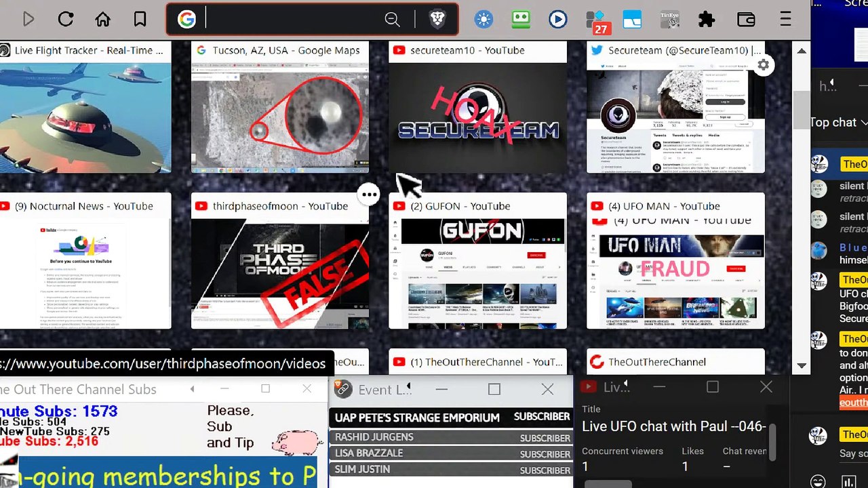
Task: Bookmark this page with the bookmark icon
Action: coord(140,19)
